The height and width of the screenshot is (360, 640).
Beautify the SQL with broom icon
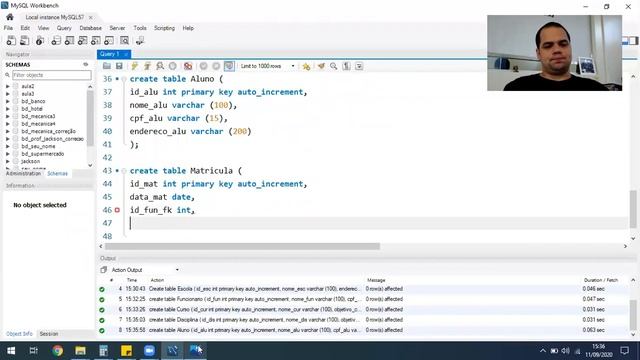point(321,66)
